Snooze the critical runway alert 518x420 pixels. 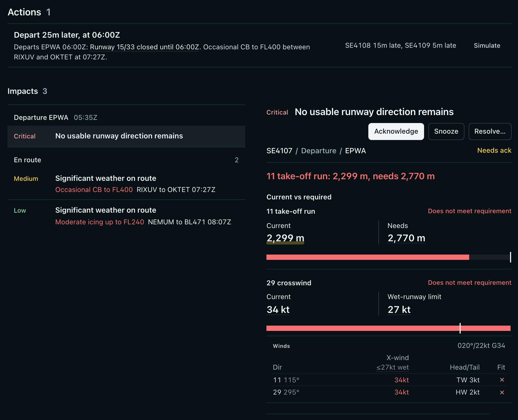(x=446, y=131)
